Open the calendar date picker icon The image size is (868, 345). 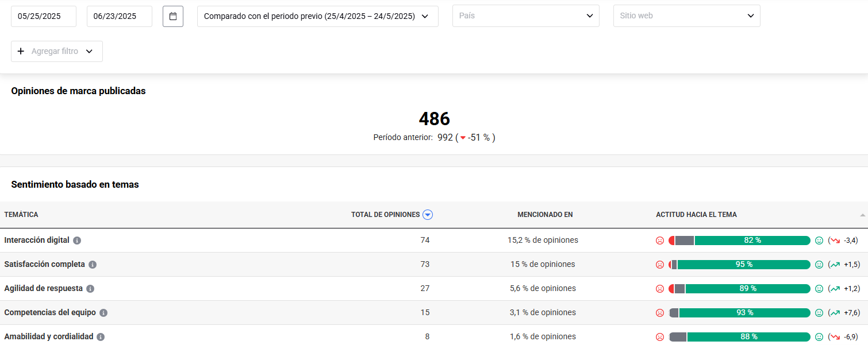click(173, 16)
